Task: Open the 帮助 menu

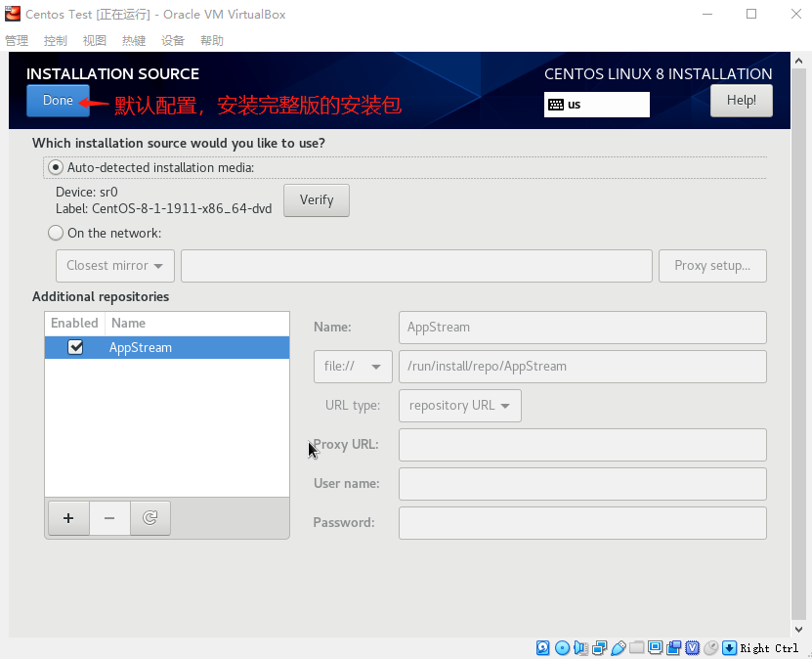Action: click(212, 40)
